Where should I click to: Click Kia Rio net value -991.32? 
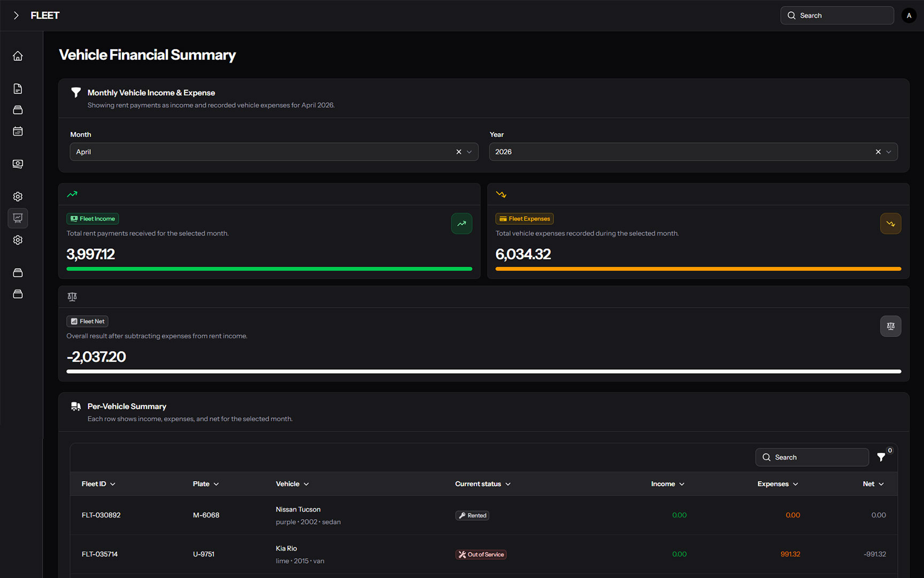click(875, 554)
